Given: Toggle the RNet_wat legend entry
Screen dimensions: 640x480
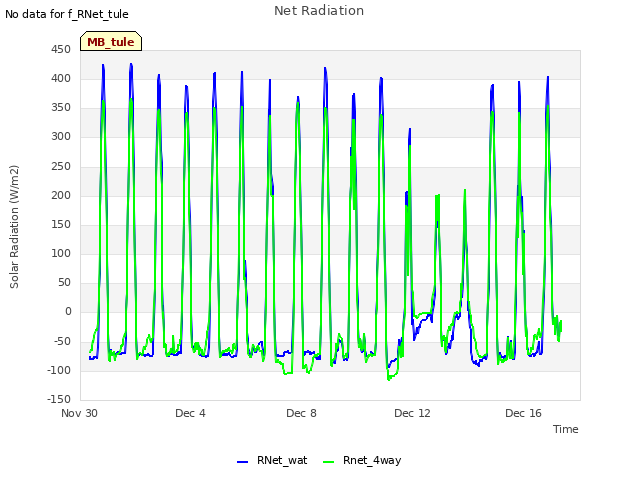Looking at the screenshot, I should tap(272, 461).
